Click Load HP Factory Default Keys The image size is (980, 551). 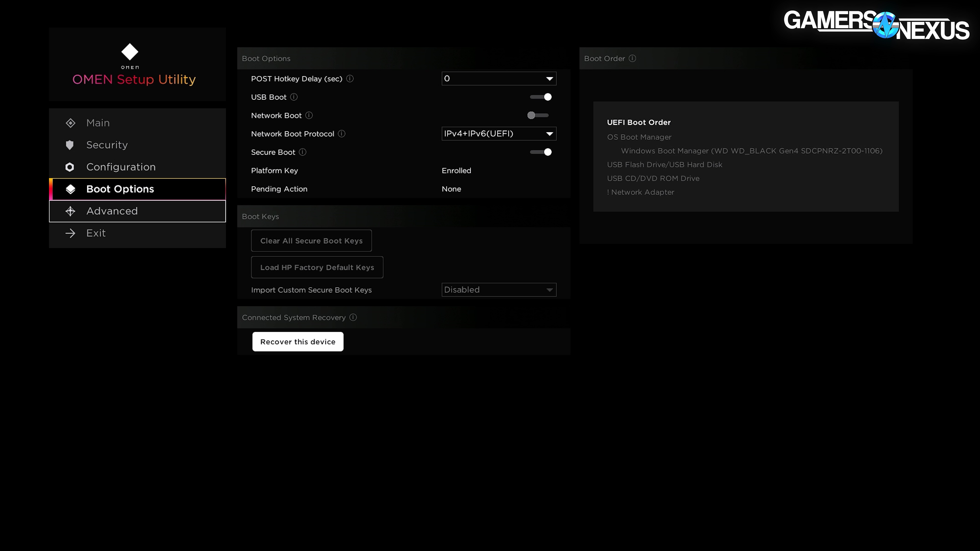(x=317, y=267)
